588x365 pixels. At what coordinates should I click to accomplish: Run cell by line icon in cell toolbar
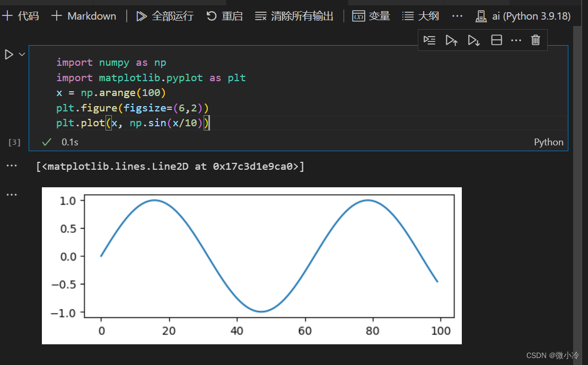[429, 40]
